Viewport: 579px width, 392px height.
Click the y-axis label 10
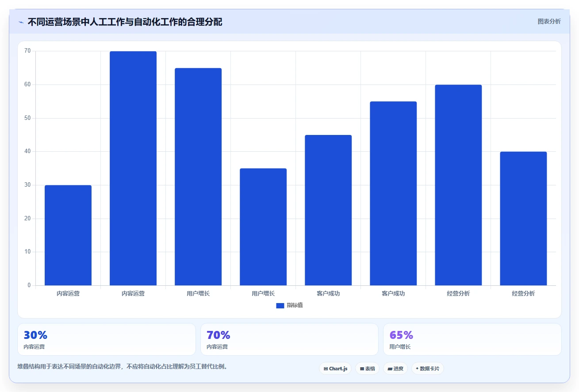click(x=27, y=252)
